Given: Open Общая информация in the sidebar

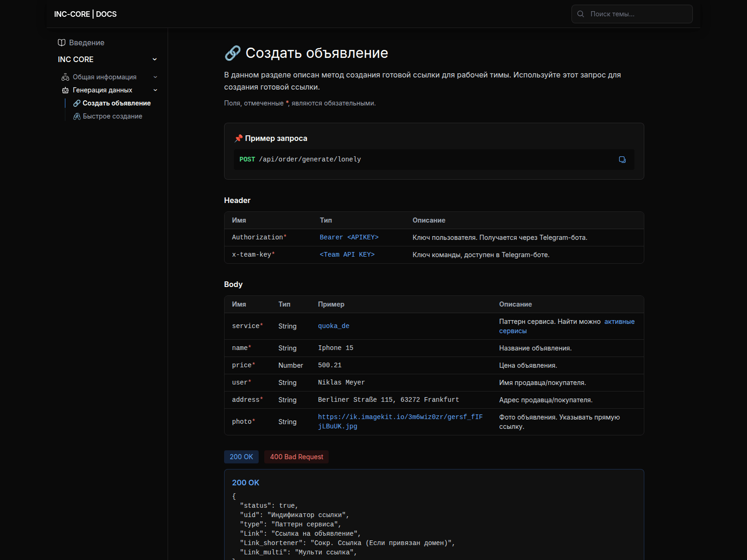Looking at the screenshot, I should [x=105, y=77].
